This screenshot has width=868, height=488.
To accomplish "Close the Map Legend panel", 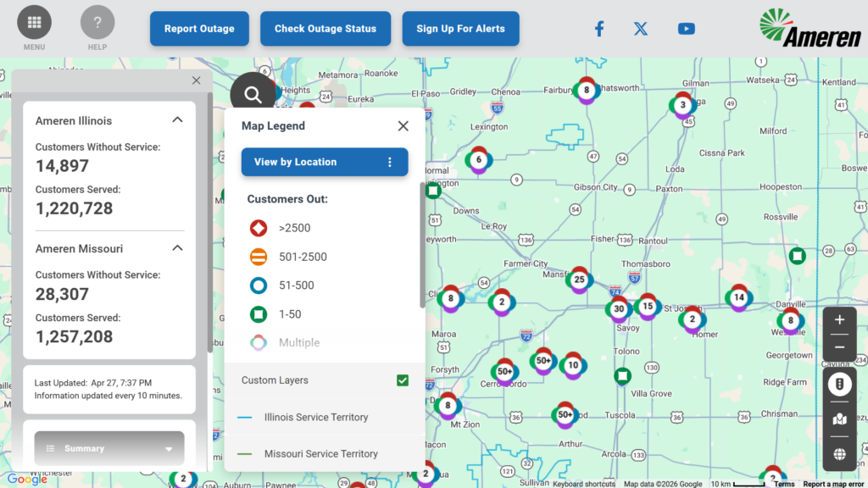I will click(x=403, y=126).
